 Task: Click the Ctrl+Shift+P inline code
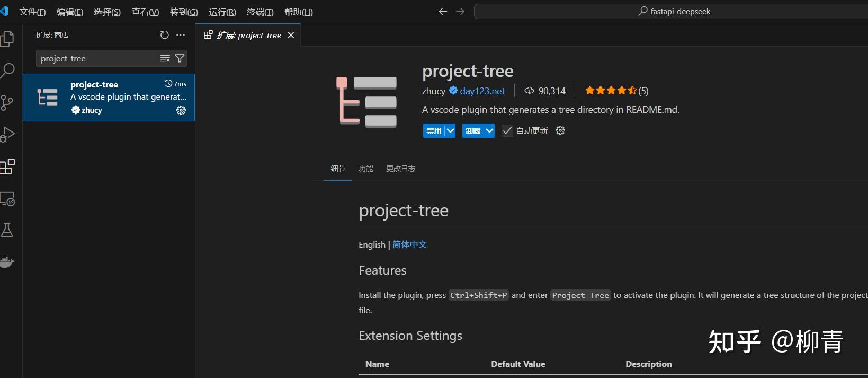(x=479, y=295)
